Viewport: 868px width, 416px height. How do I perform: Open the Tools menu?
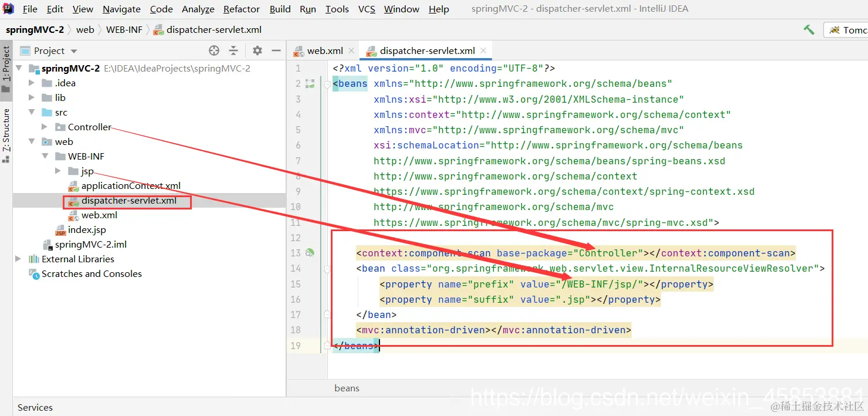pyautogui.click(x=337, y=9)
